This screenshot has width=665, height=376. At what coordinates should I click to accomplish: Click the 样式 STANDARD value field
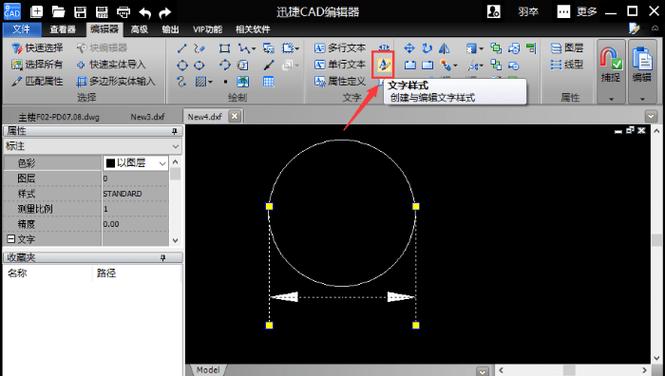pos(135,194)
